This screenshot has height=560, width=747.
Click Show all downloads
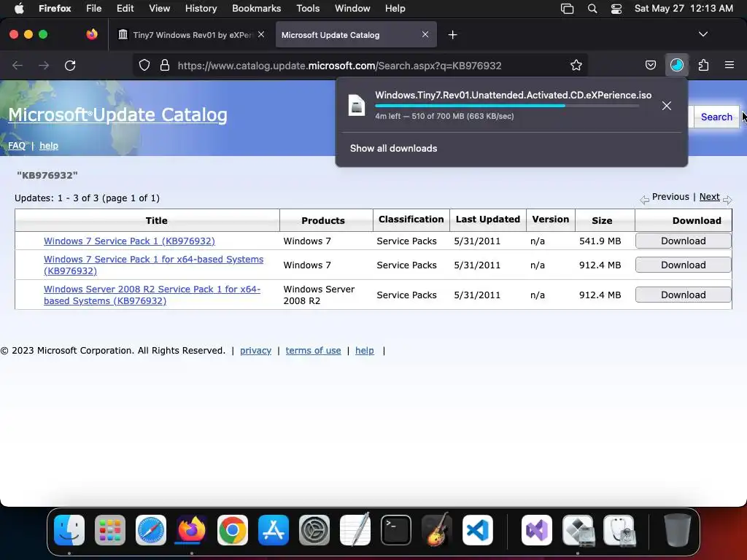point(393,148)
